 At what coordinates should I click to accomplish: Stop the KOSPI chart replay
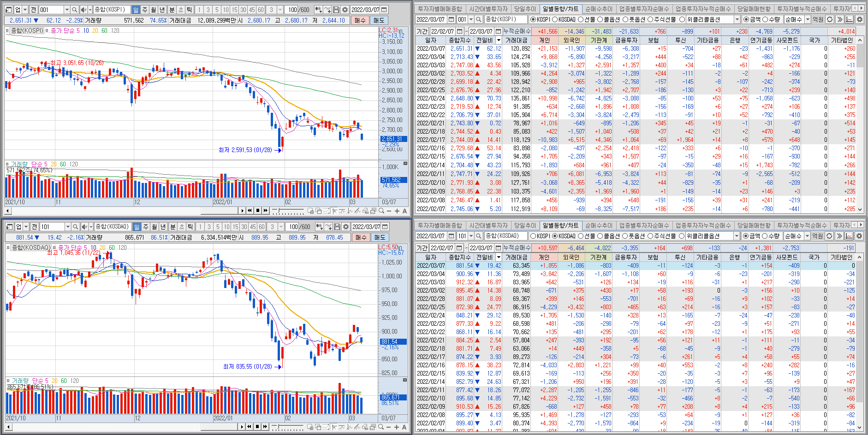pos(257,211)
